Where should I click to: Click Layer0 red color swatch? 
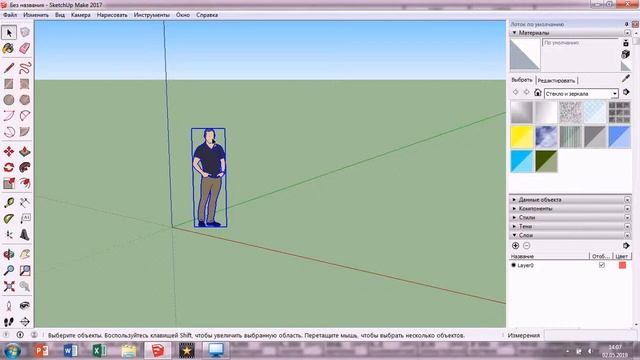pos(622,265)
